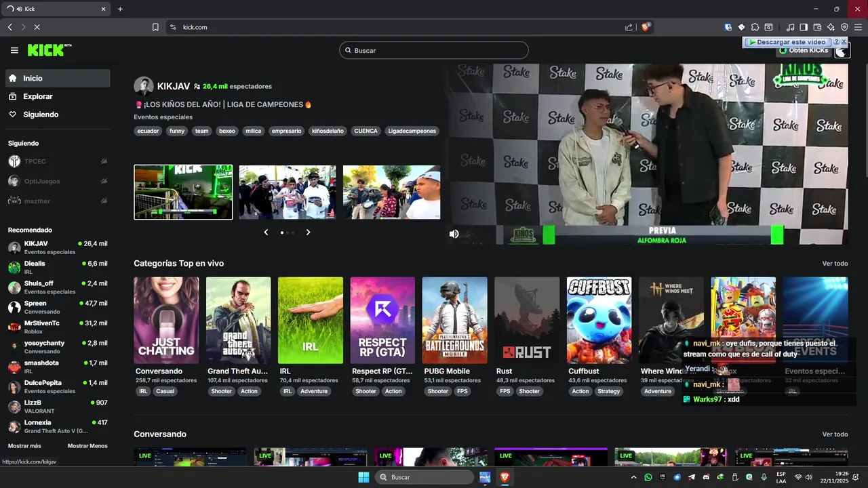Screen dimensions: 868x488
Task: Click browser back arrow
Action: [x=10, y=27]
